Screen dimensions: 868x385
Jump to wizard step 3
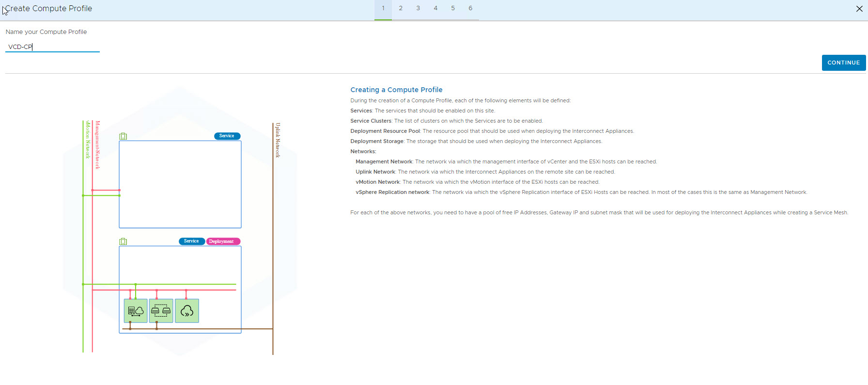(418, 8)
